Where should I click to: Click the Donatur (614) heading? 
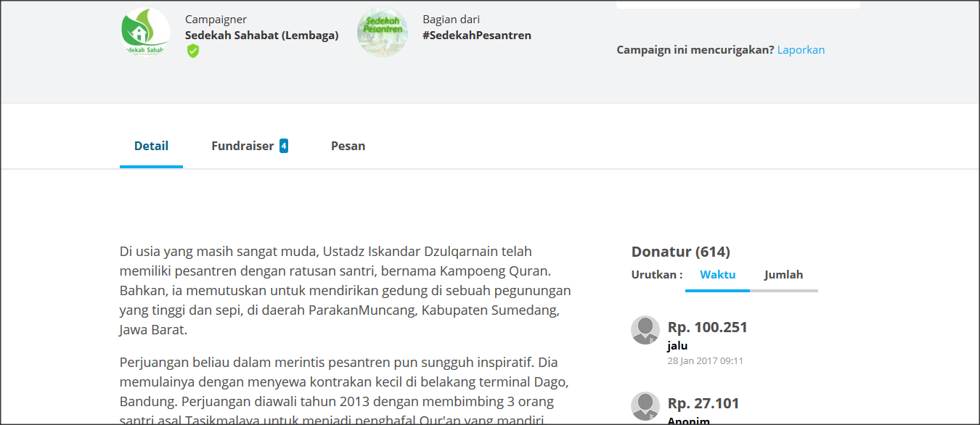coord(680,252)
